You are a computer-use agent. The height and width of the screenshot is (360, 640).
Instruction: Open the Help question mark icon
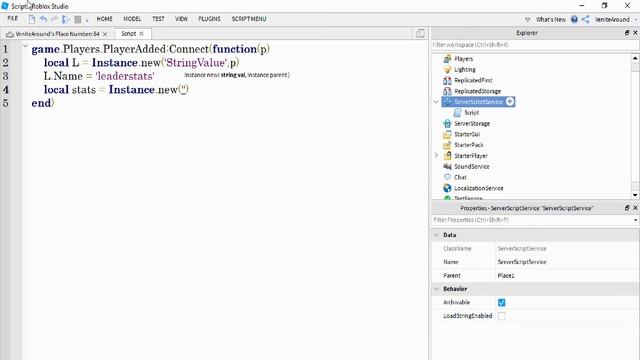point(574,19)
